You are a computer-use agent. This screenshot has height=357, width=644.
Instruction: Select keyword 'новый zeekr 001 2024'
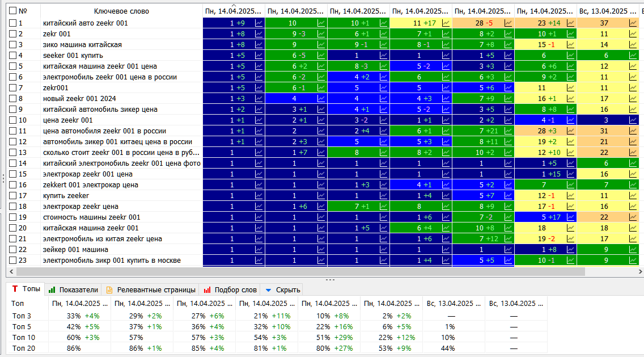79,99
